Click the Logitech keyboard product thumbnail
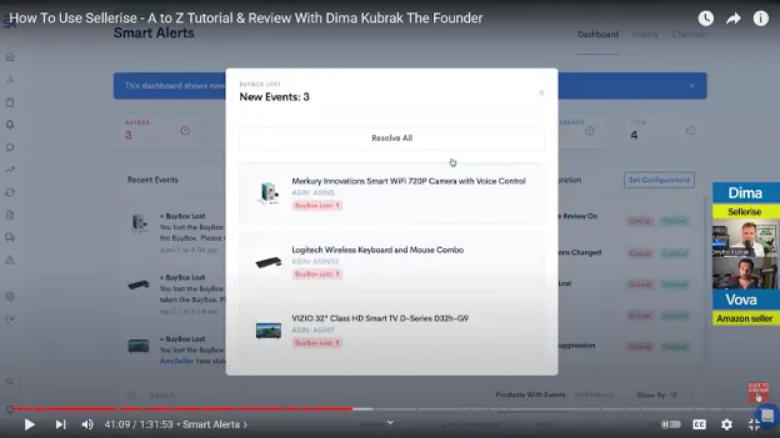Screen dimensions: 780x438 point(269,262)
